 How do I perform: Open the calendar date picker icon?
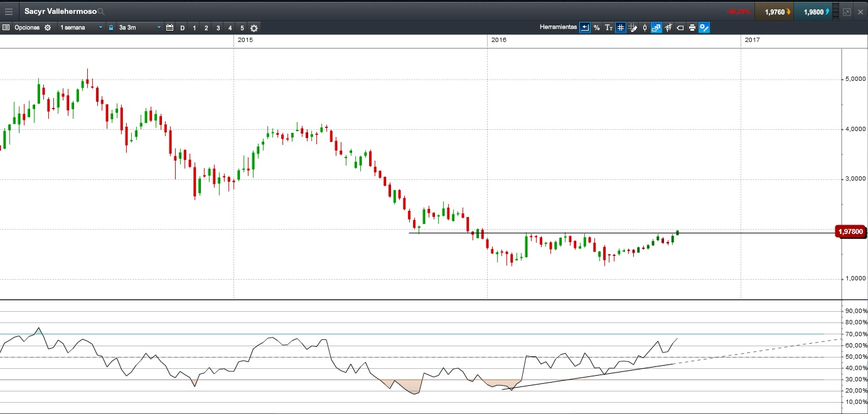(x=169, y=28)
